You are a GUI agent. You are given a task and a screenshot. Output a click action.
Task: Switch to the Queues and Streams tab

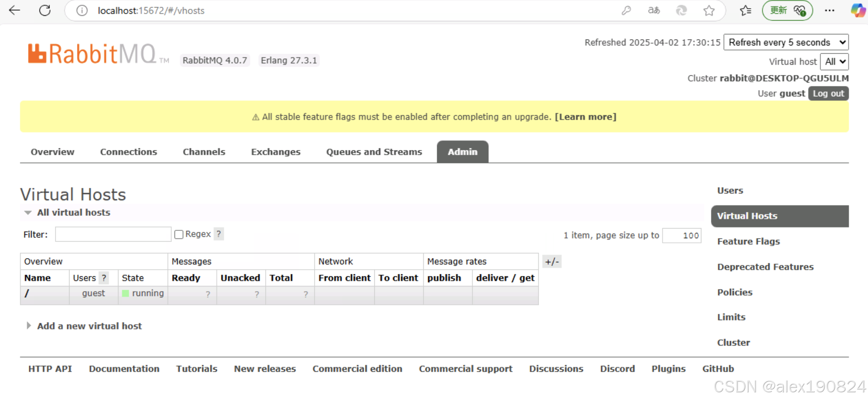tap(374, 152)
